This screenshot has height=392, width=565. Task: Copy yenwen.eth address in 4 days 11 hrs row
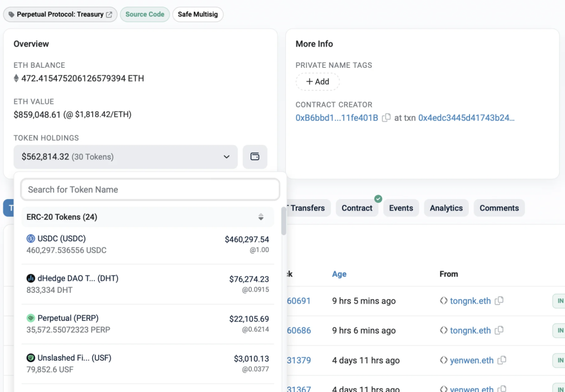502,360
